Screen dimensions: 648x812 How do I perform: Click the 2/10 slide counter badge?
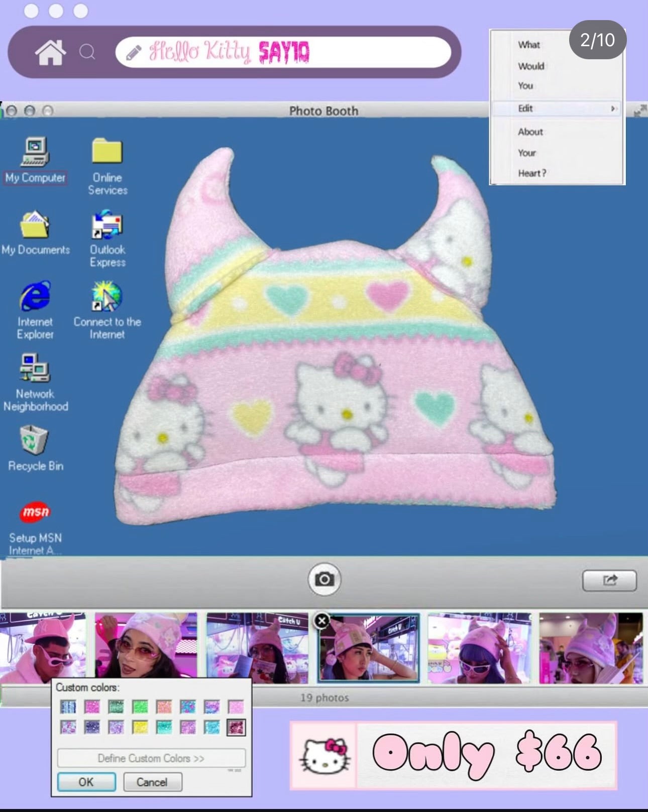click(598, 40)
